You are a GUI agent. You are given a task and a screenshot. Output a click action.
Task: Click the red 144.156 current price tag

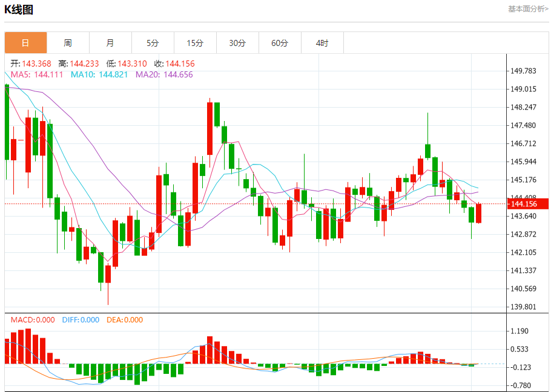click(x=527, y=204)
